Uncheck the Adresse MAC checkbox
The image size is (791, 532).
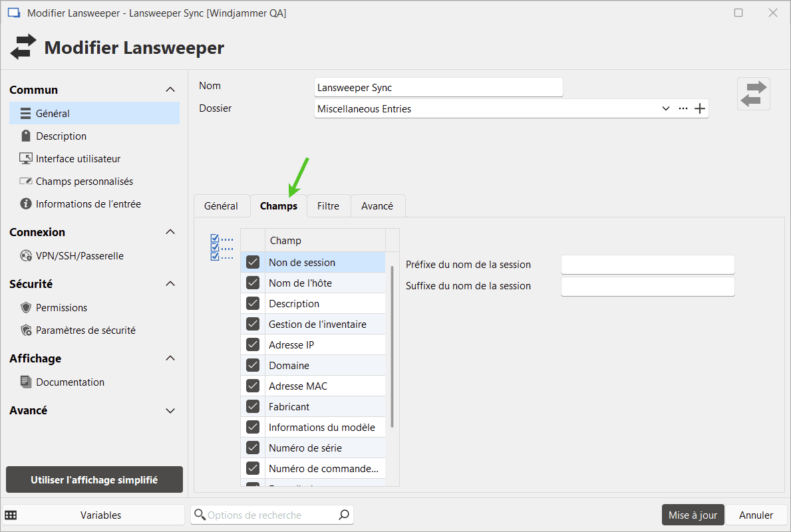point(253,386)
